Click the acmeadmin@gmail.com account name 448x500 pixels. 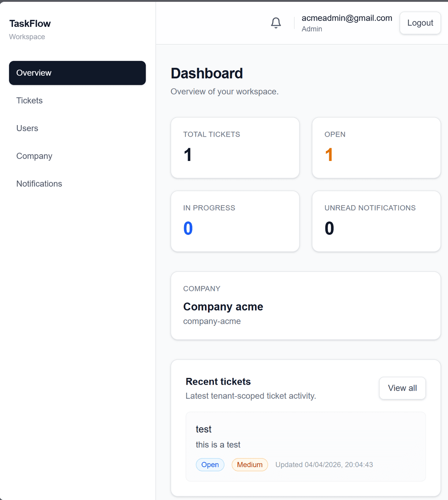click(x=346, y=18)
